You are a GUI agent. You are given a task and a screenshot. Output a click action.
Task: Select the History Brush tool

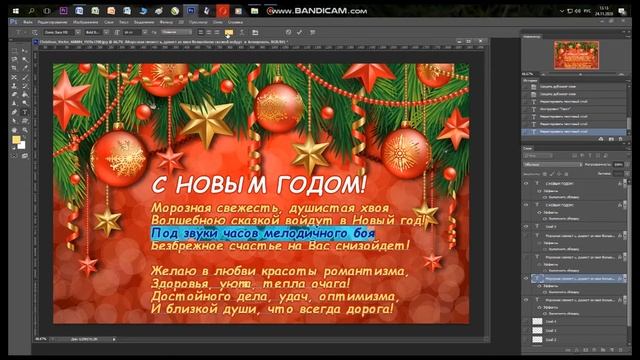pyautogui.click(x=25, y=86)
